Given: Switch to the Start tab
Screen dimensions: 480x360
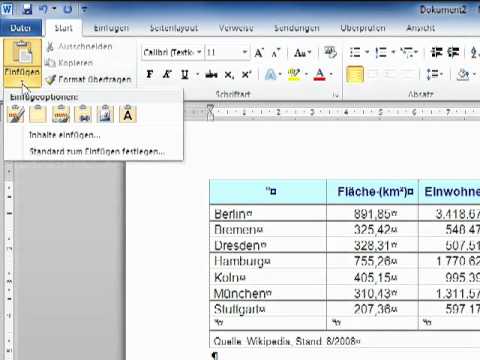Looking at the screenshot, I should coord(63,28).
